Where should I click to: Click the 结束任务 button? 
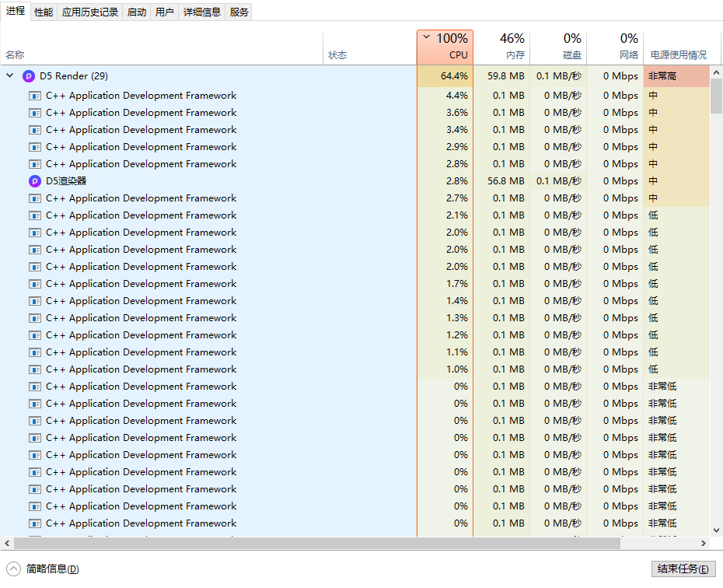[683, 569]
